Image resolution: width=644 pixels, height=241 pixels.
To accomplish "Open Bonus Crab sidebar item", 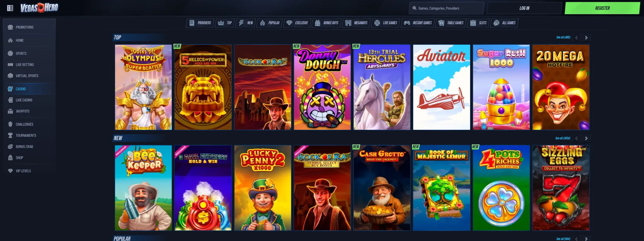I will pos(29,146).
